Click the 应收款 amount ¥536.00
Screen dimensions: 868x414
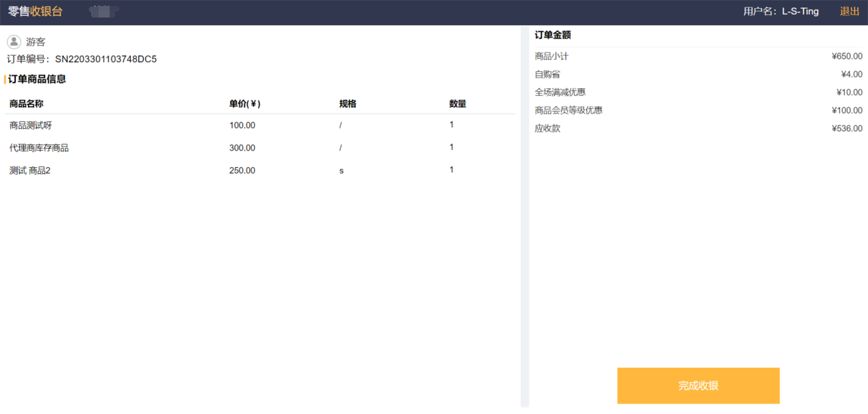(x=847, y=129)
